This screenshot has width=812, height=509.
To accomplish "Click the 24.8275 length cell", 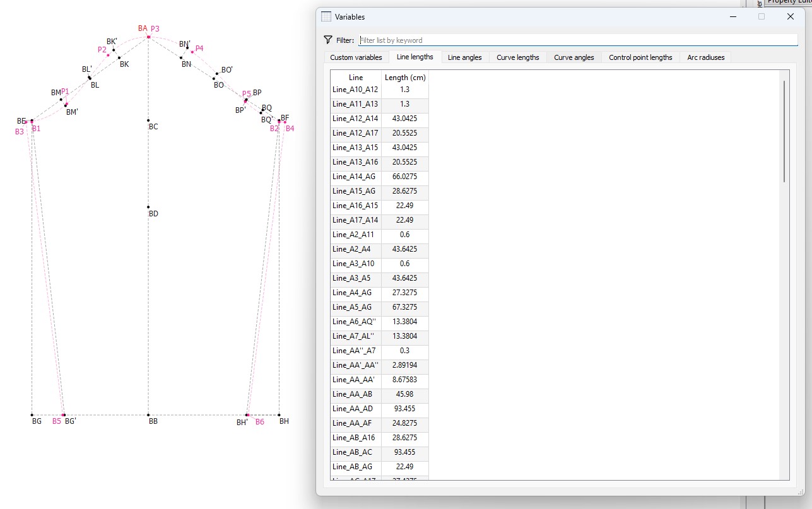I will pyautogui.click(x=405, y=423).
